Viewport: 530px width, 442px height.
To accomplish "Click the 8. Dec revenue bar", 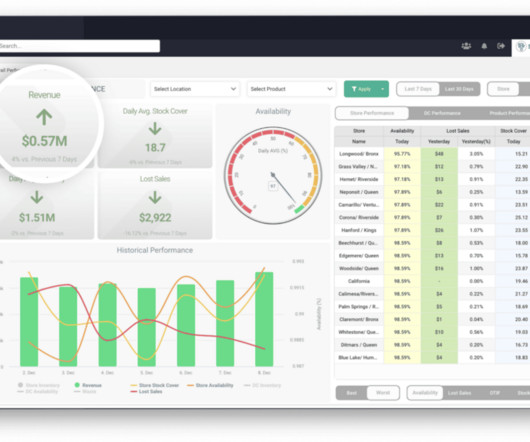I will pos(264,319).
